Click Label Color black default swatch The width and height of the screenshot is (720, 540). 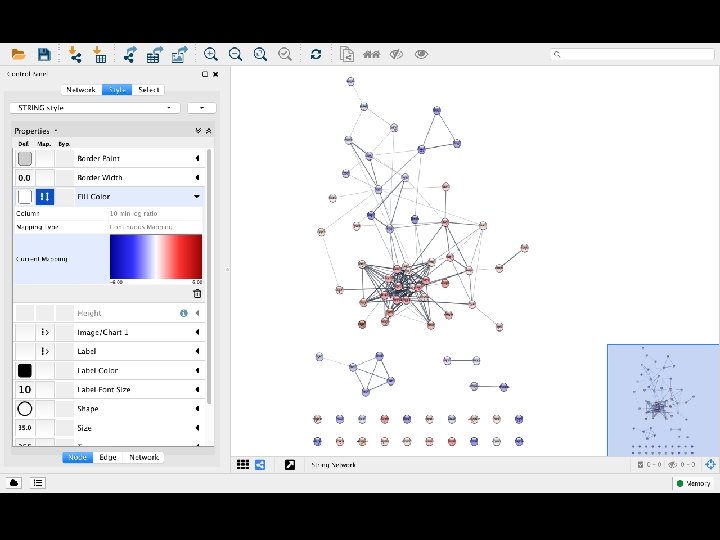click(x=25, y=371)
